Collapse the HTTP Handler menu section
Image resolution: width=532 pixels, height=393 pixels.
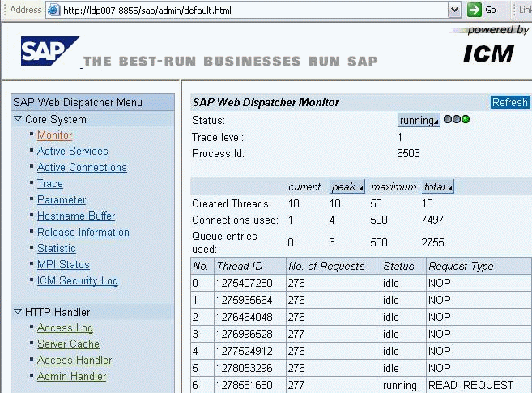[x=18, y=312]
